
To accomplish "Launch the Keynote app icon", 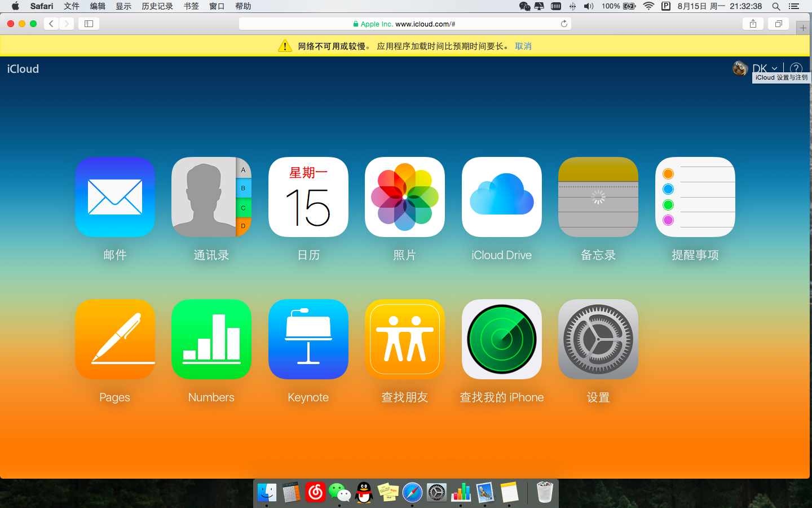I will [308, 339].
